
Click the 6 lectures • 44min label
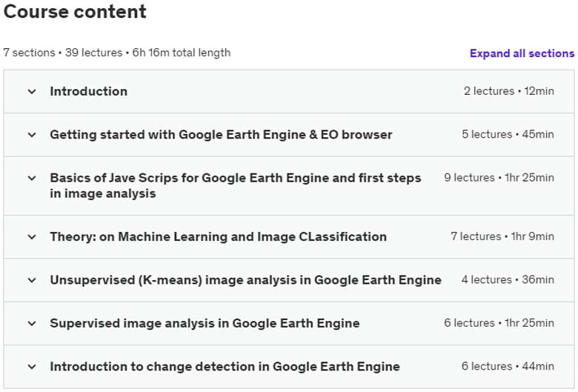(x=508, y=366)
